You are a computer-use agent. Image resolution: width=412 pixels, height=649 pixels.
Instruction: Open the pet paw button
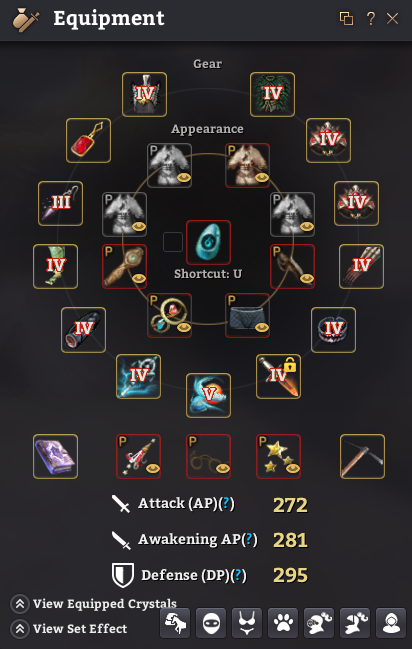pos(283,623)
